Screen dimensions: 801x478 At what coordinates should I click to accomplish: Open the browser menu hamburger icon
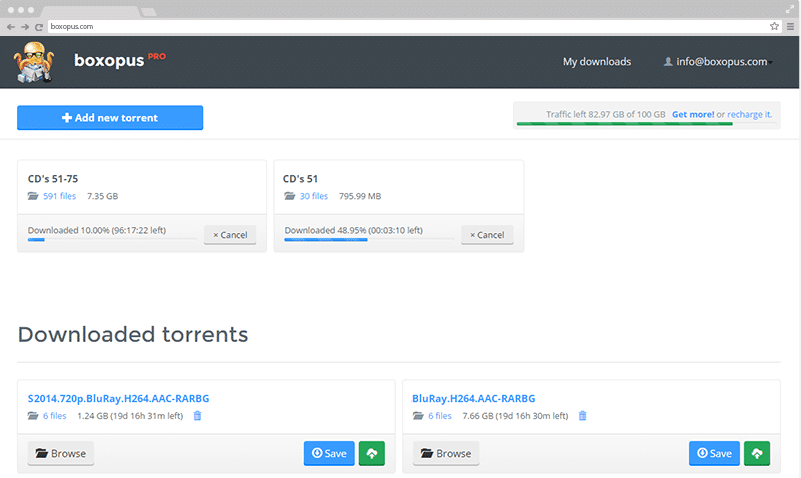[789, 26]
